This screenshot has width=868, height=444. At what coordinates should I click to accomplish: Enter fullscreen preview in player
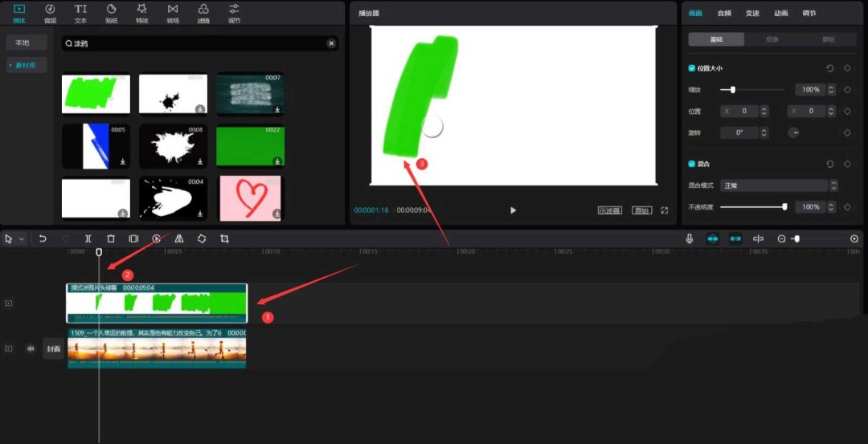point(665,210)
